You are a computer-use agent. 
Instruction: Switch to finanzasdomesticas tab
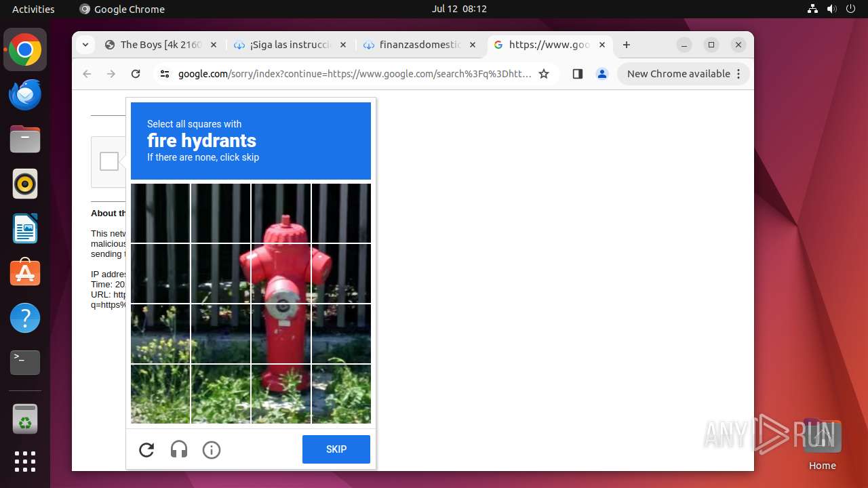click(419, 45)
